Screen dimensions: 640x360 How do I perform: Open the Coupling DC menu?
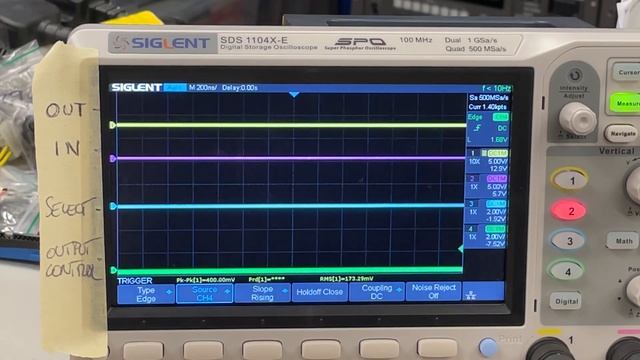pos(376,292)
